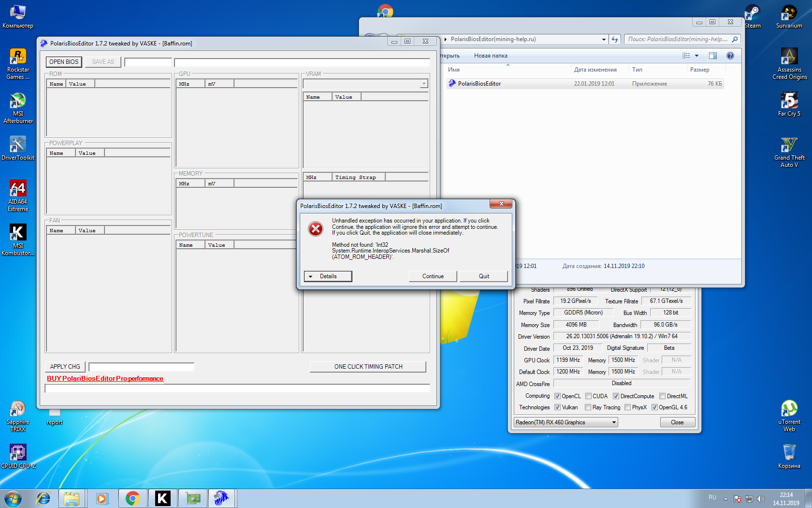
Task: Click the OPEN BIOS button
Action: [x=64, y=62]
